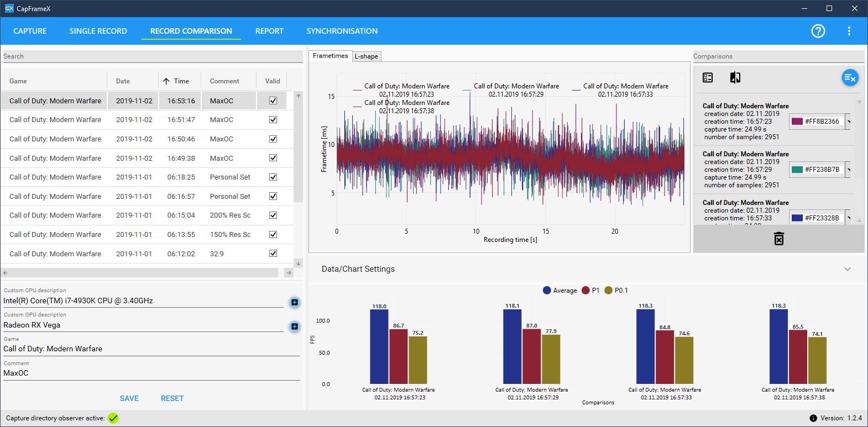The height and width of the screenshot is (427, 868).
Task: Click the Custom GPU description field
Action: click(143, 325)
